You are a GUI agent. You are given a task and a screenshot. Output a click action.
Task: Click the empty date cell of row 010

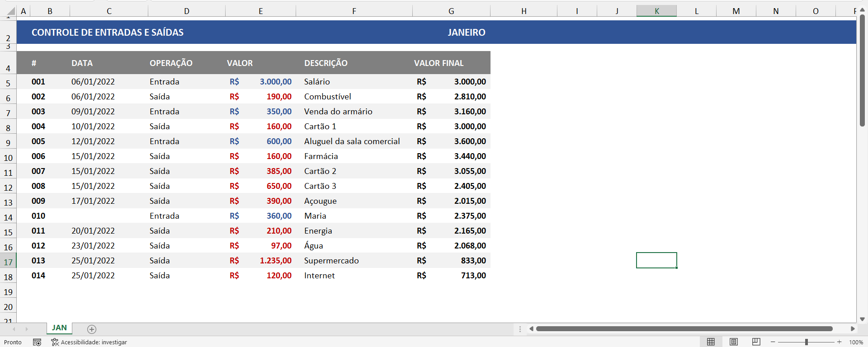point(109,216)
